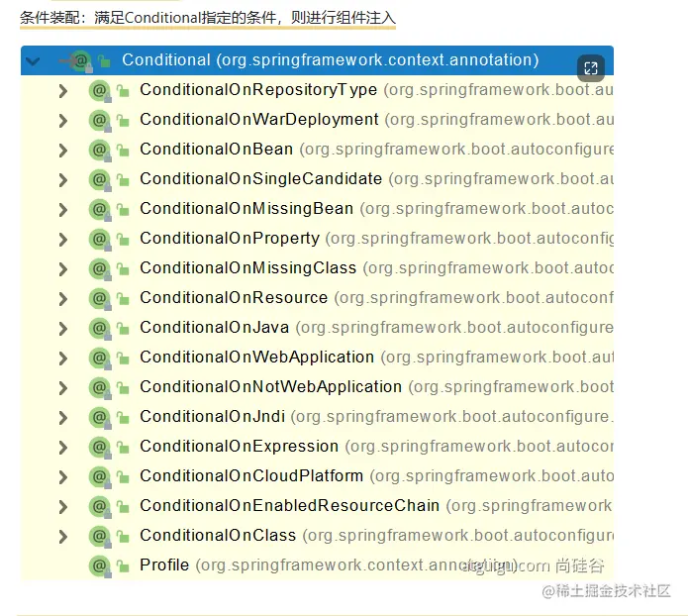688x616 pixels.
Task: Expand the ConditionalOnWebApplication node
Action: point(63,359)
